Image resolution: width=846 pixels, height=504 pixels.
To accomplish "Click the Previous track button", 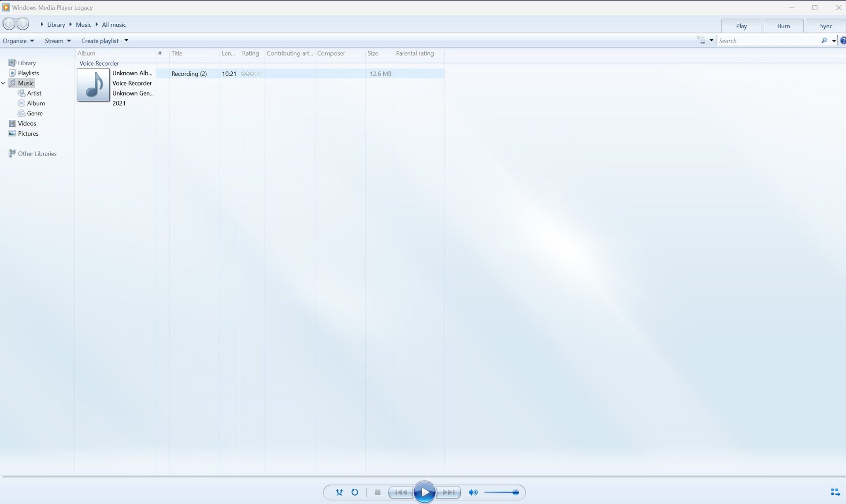I will point(401,493).
